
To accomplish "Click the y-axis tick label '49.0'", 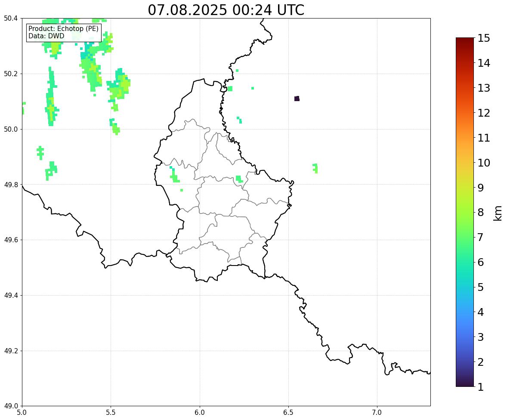I will pos(11,406).
